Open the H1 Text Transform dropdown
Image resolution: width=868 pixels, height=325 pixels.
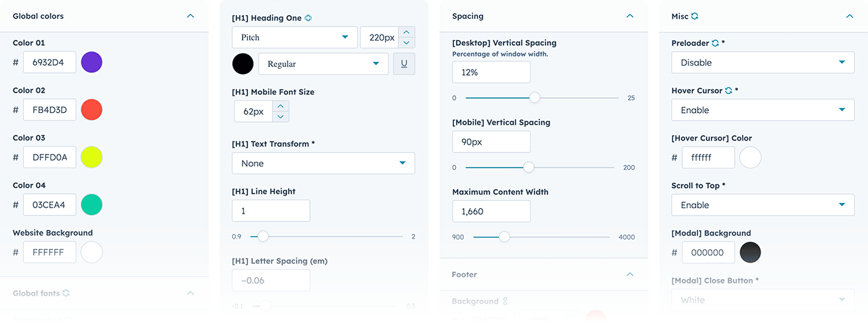point(323,163)
